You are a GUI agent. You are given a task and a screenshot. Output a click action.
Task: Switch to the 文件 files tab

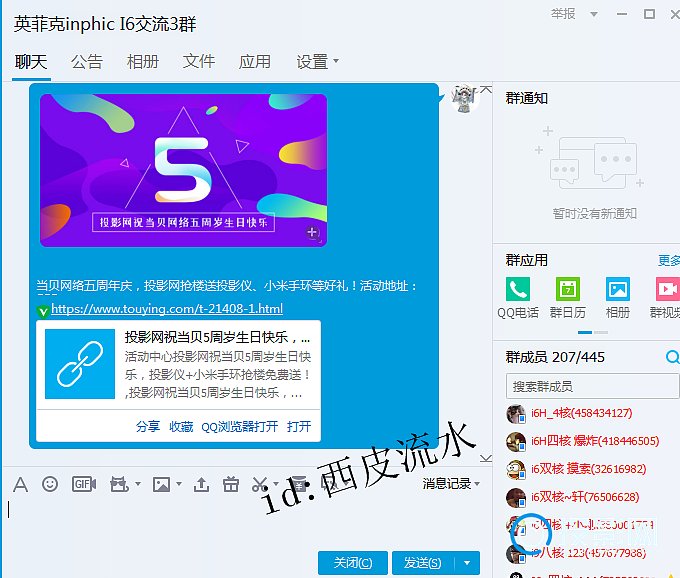tap(199, 62)
